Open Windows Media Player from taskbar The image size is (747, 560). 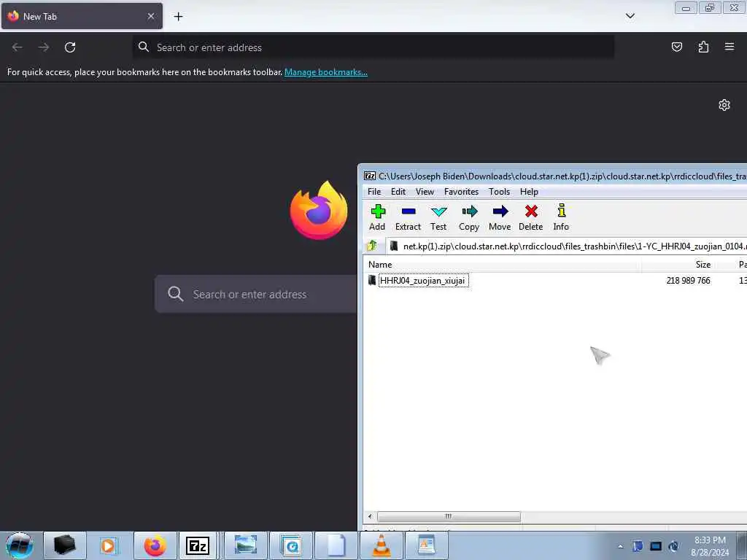108,545
